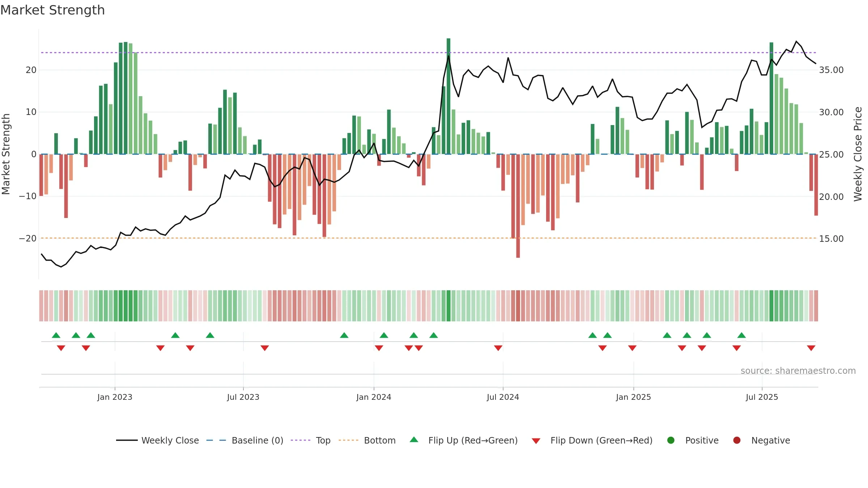Click the 25.00 price axis label
This screenshot has height=488, width=868.
[x=831, y=154]
